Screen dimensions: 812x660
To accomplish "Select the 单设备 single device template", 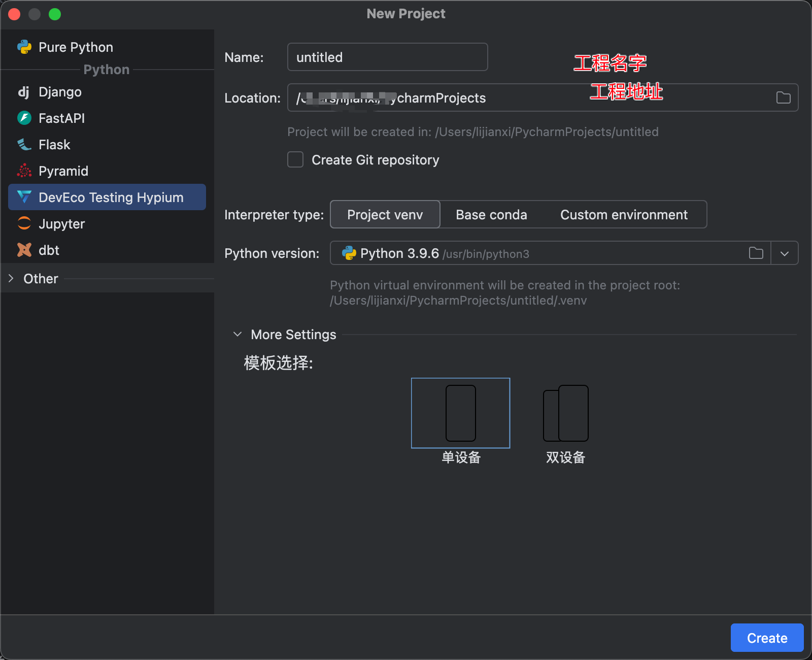I will coord(460,413).
